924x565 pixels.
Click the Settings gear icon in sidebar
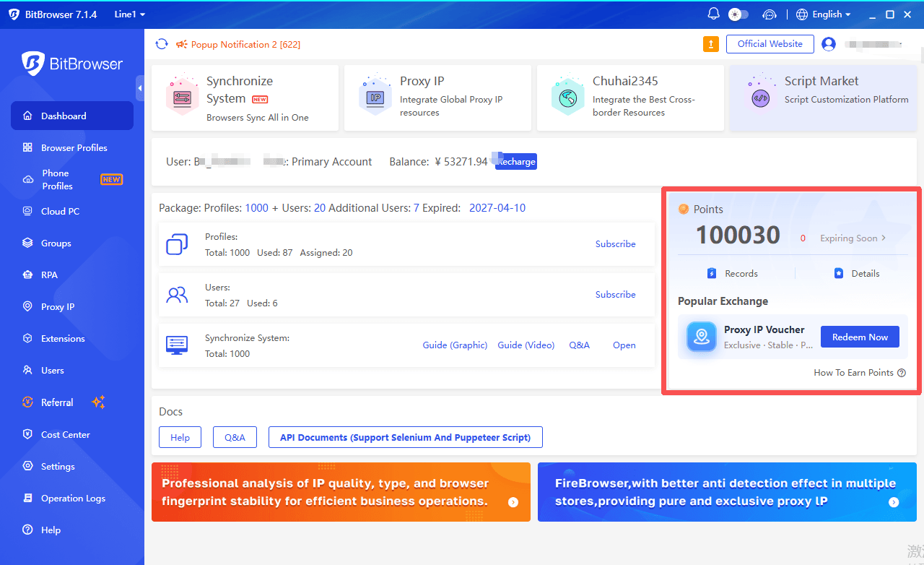27,466
